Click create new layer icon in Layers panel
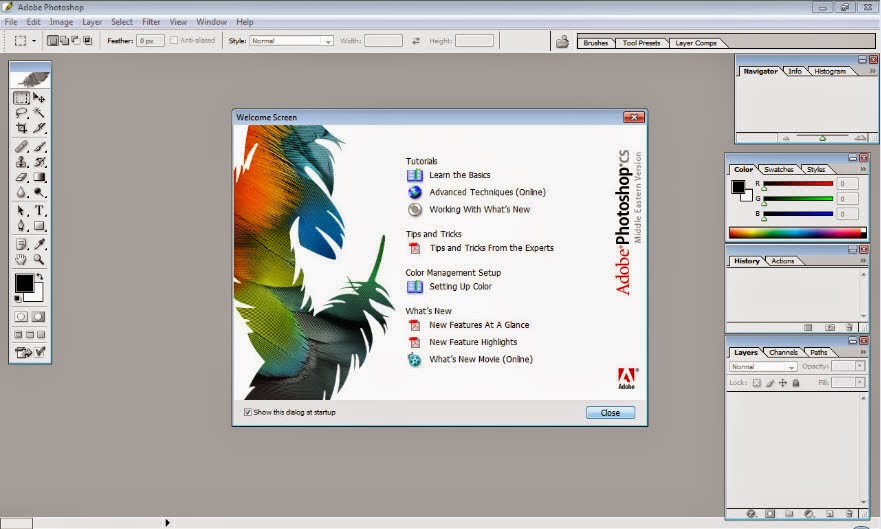 pos(829,514)
